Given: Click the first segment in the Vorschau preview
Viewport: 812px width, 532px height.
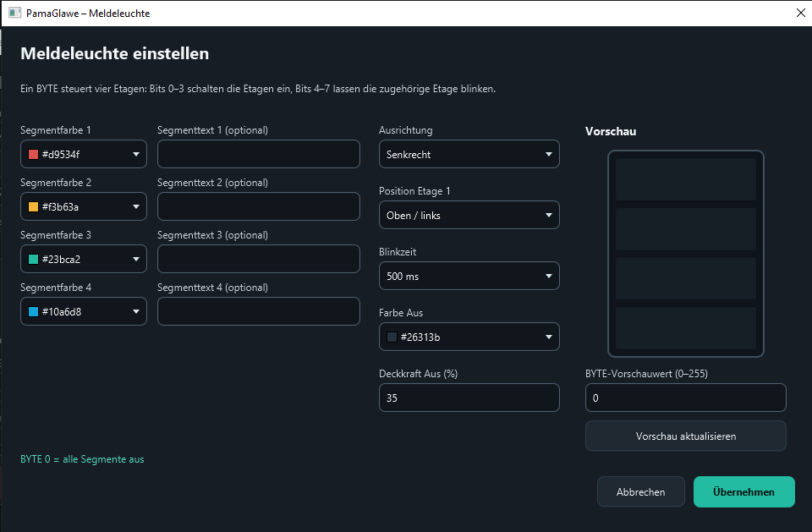Looking at the screenshot, I should pyautogui.click(x=686, y=179).
